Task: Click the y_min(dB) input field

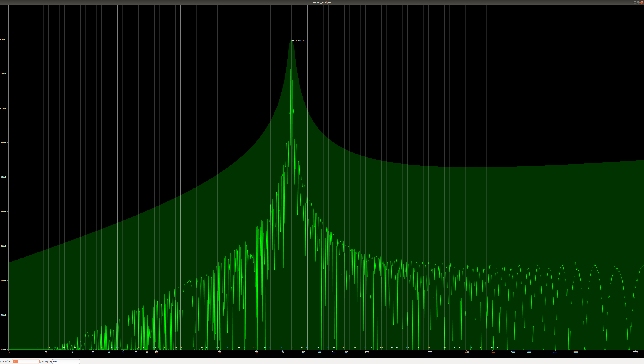Action: click(25, 361)
